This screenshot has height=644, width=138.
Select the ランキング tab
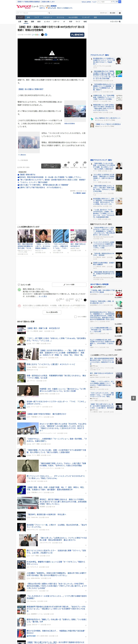coord(86,17)
